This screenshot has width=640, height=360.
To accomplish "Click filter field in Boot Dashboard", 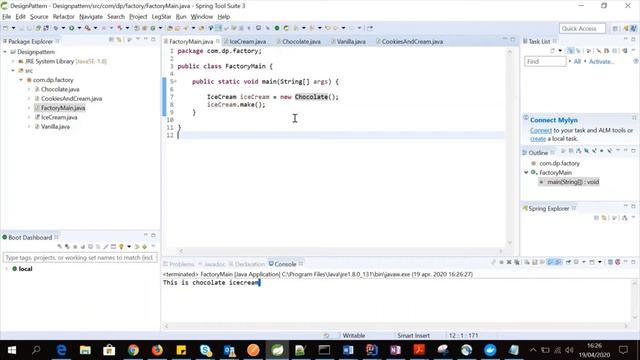I will [x=80, y=258].
